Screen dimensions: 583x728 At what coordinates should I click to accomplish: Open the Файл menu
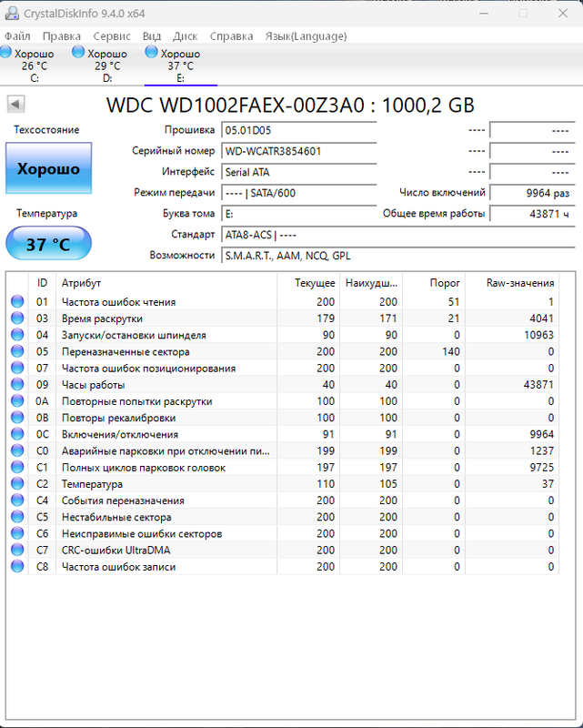pyautogui.click(x=17, y=36)
